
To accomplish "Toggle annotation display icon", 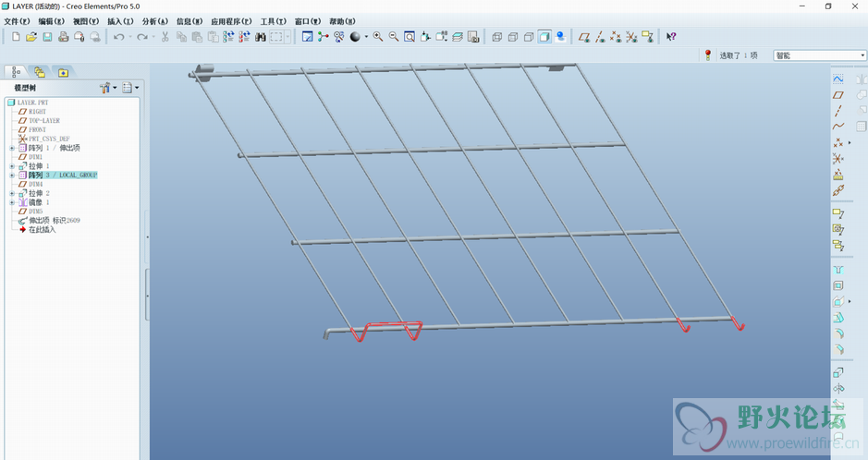I will click(x=647, y=37).
